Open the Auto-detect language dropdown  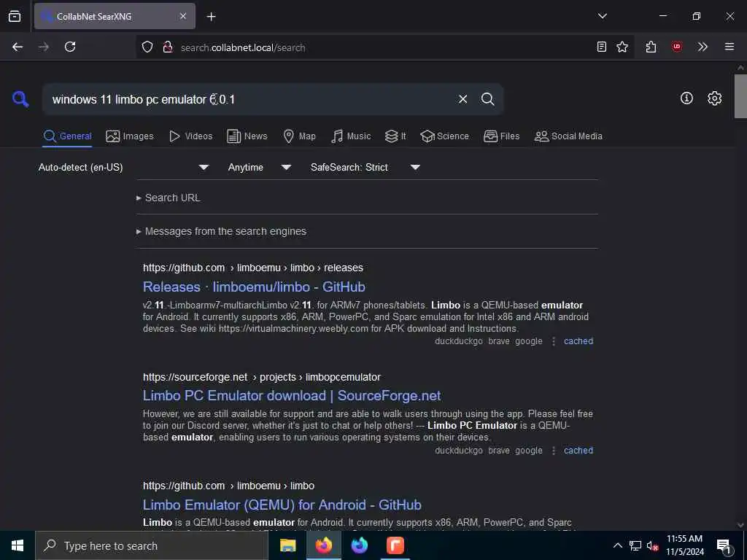click(x=123, y=167)
